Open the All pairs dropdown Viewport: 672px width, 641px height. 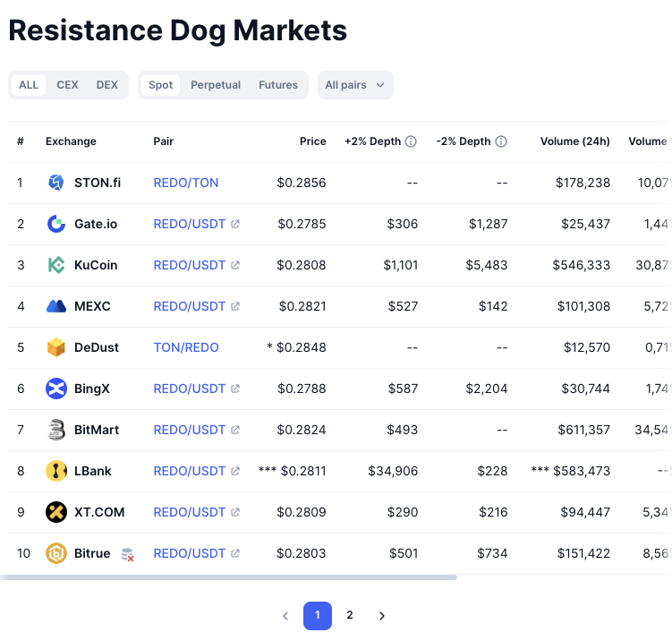(355, 85)
